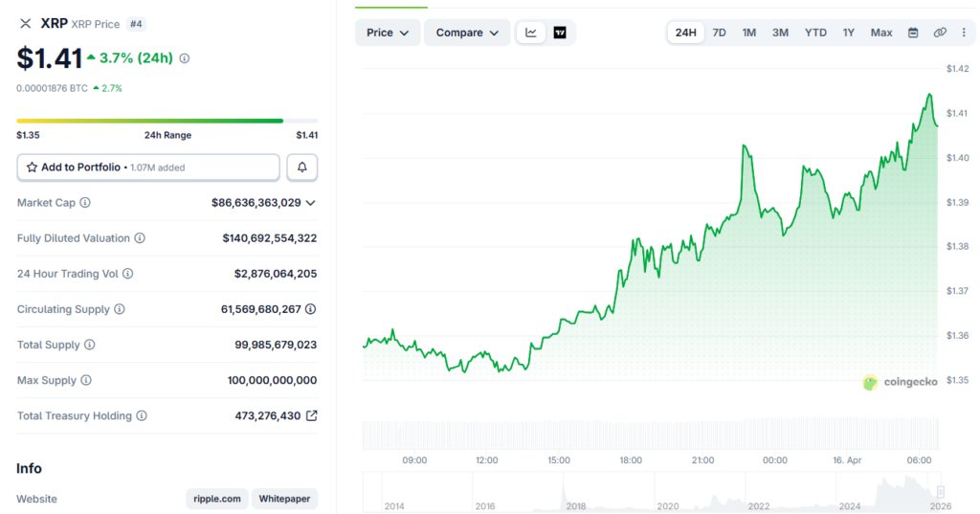980x514 pixels.
Task: Open the ripple.com website link
Action: coord(217,499)
